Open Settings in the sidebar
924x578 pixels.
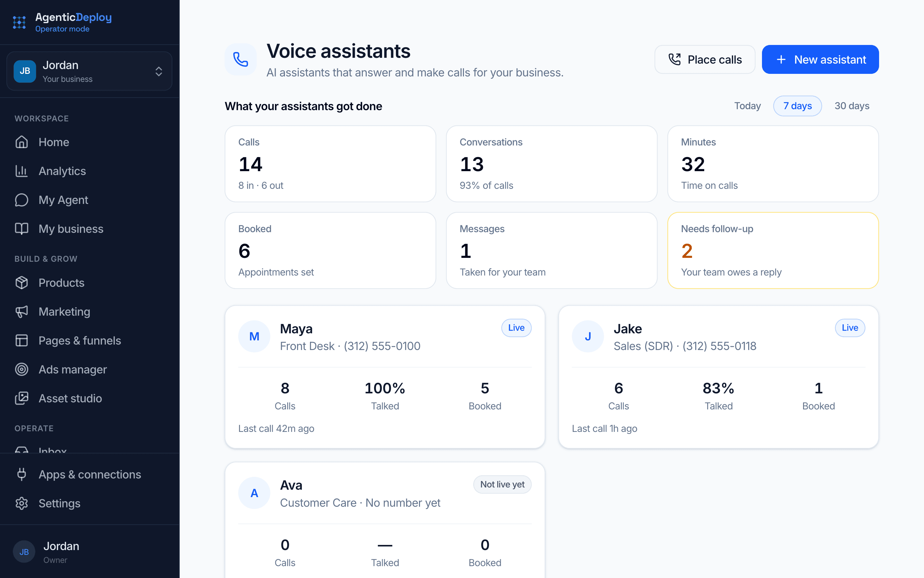(90, 503)
